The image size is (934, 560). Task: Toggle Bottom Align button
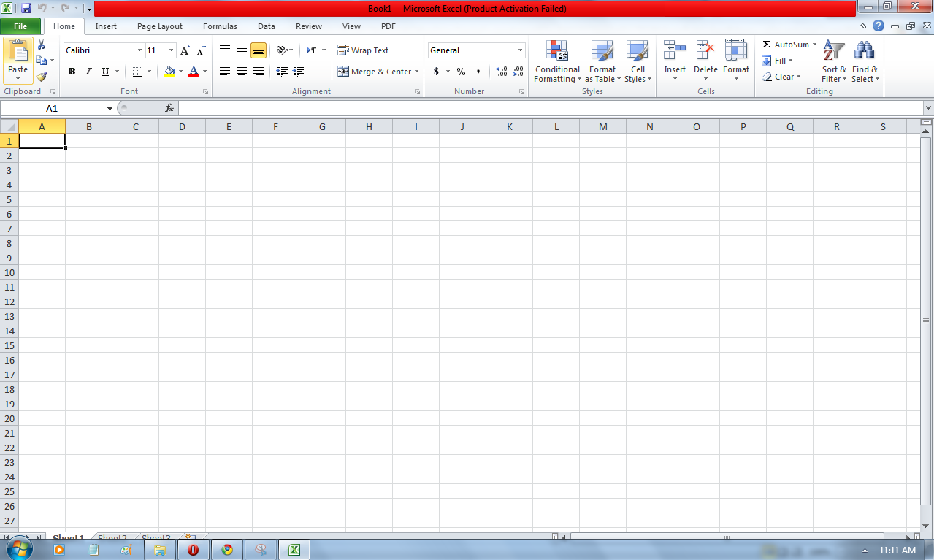(x=259, y=50)
